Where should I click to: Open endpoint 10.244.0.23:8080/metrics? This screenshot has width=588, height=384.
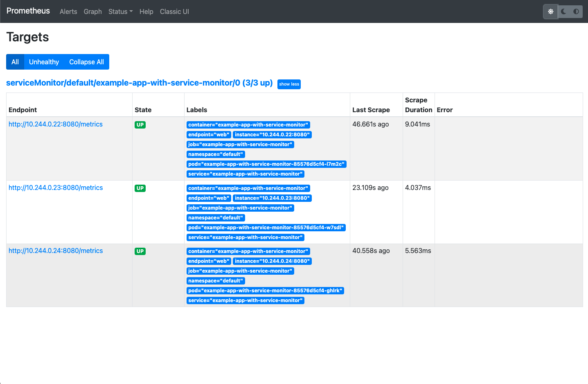56,187
